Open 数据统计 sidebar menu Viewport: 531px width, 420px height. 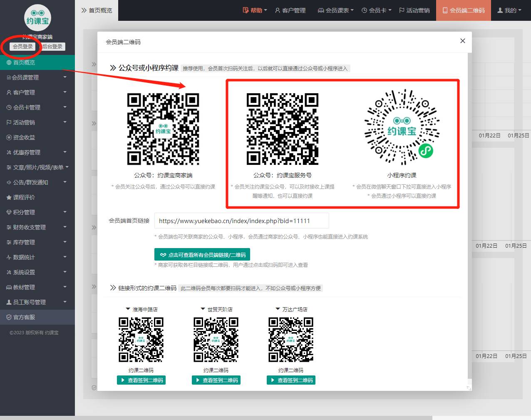click(37, 257)
